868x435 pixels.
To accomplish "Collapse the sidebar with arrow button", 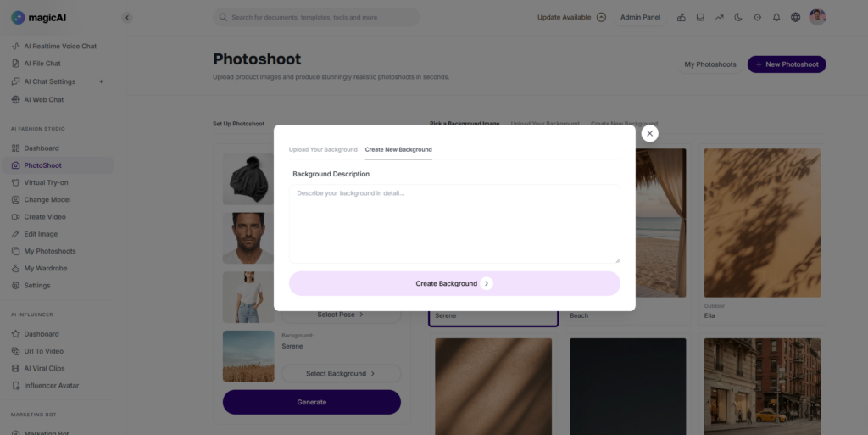I will click(127, 17).
